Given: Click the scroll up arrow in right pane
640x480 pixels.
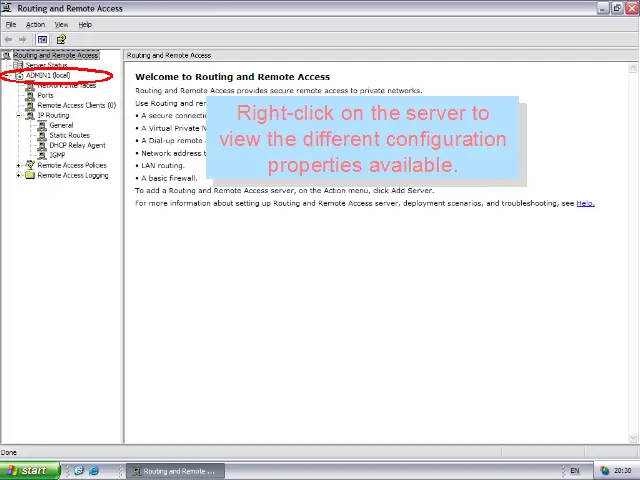Looking at the screenshot, I should point(633,68).
